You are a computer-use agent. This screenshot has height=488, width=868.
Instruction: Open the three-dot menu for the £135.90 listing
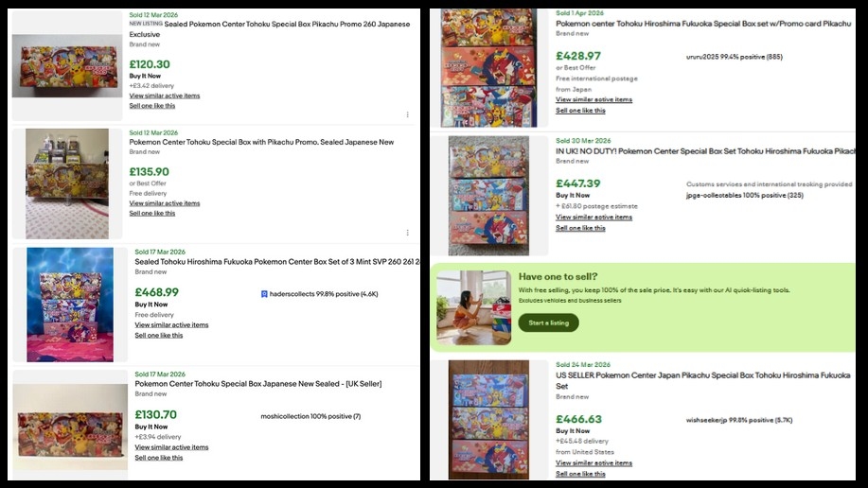[407, 232]
